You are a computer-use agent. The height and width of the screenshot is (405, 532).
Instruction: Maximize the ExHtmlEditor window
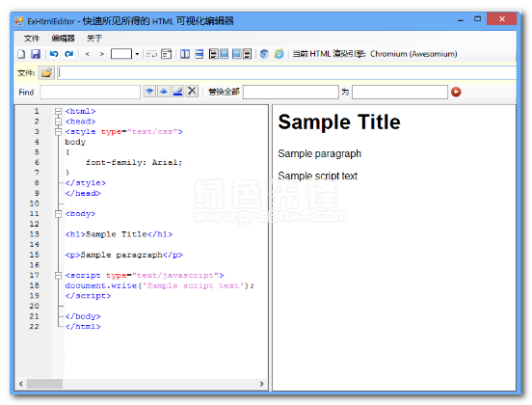477,19
